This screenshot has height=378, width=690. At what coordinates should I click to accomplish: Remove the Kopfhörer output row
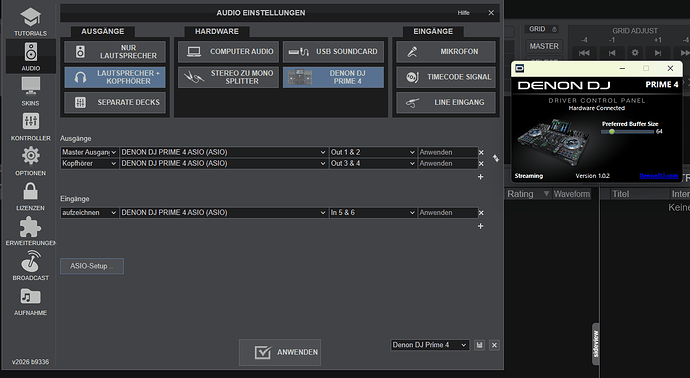[481, 164]
